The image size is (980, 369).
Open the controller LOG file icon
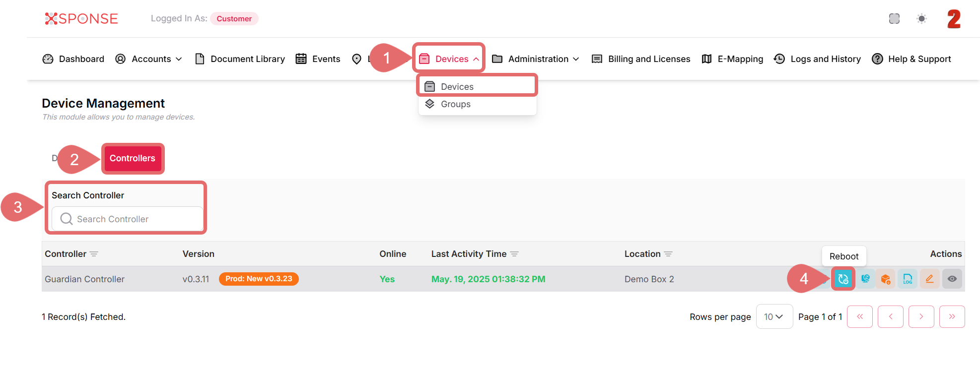coord(907,279)
